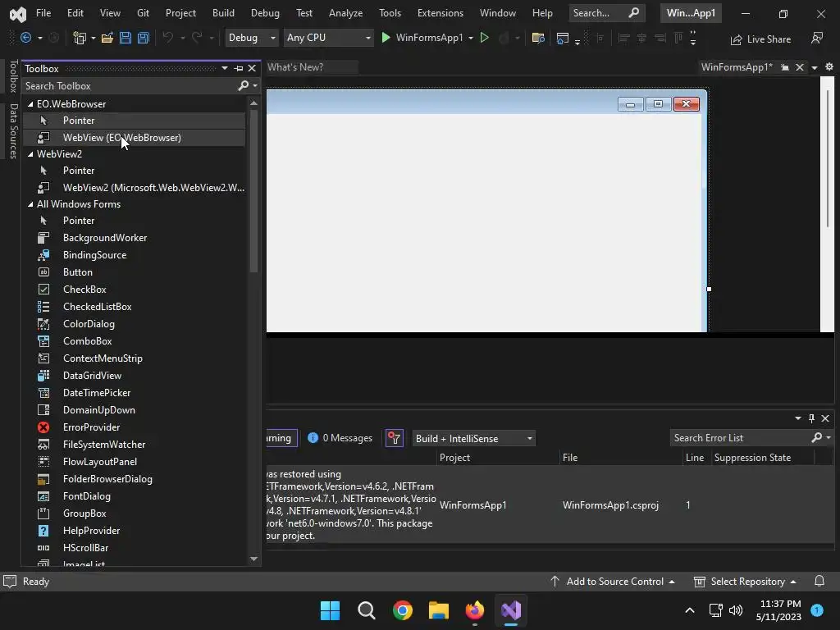This screenshot has height=630, width=840.
Task: Select the FolderBrowserDialog toolbox item
Action: pyautogui.click(x=134, y=479)
